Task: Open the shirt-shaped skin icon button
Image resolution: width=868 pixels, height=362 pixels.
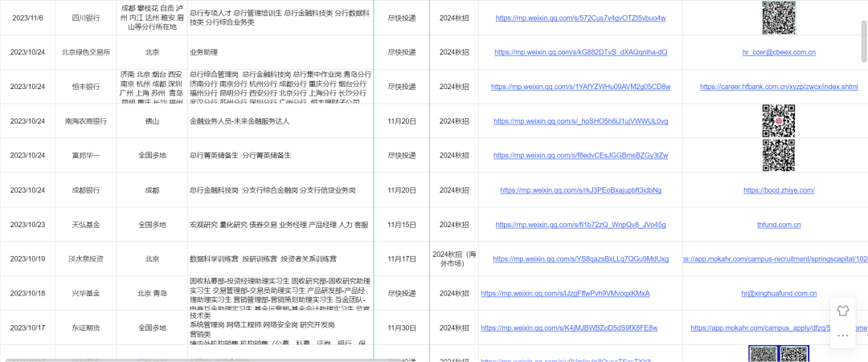Action: click(843, 311)
